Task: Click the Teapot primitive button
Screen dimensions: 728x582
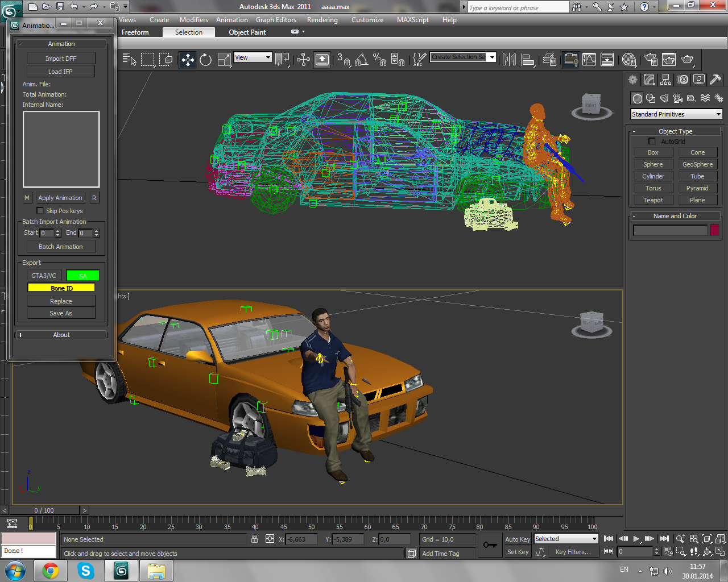Action: [653, 200]
